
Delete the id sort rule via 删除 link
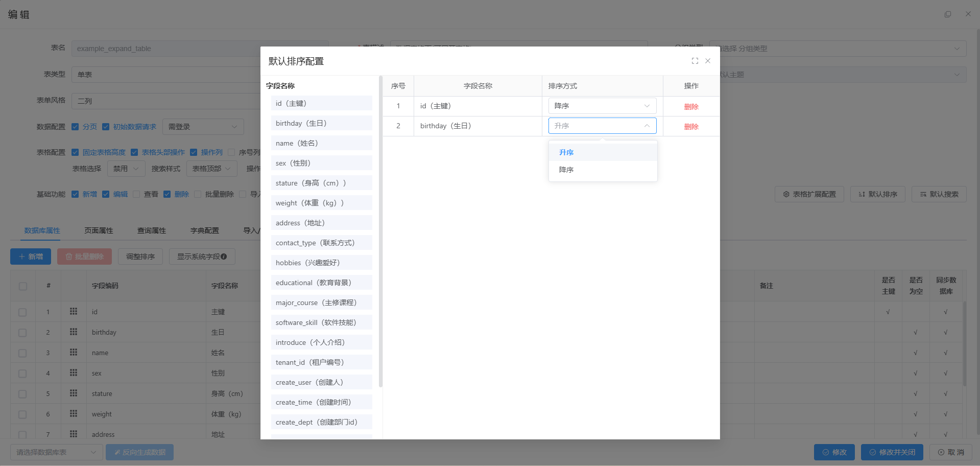point(691,106)
